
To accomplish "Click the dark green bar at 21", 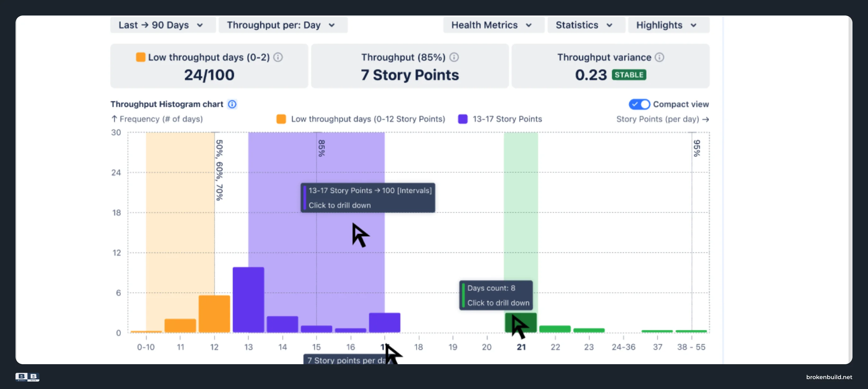I will (x=521, y=323).
